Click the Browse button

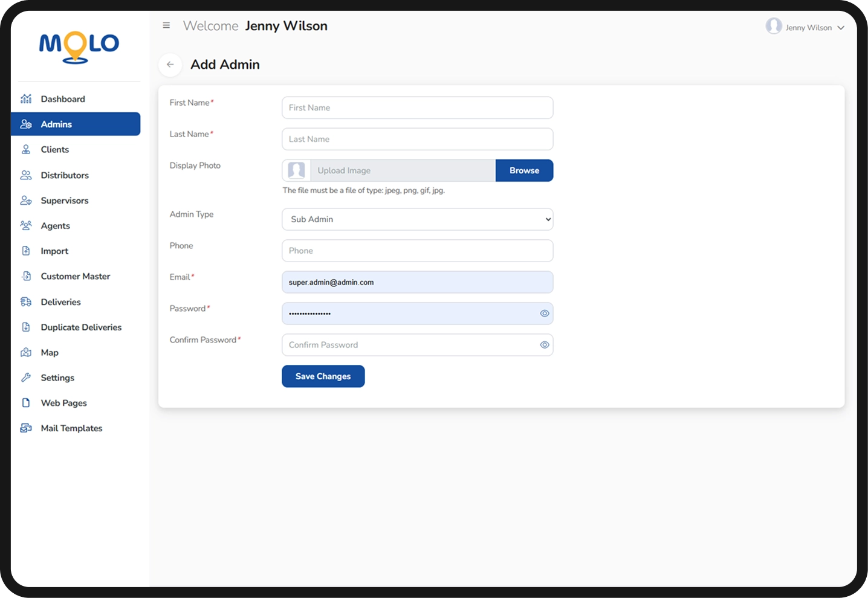pos(524,170)
